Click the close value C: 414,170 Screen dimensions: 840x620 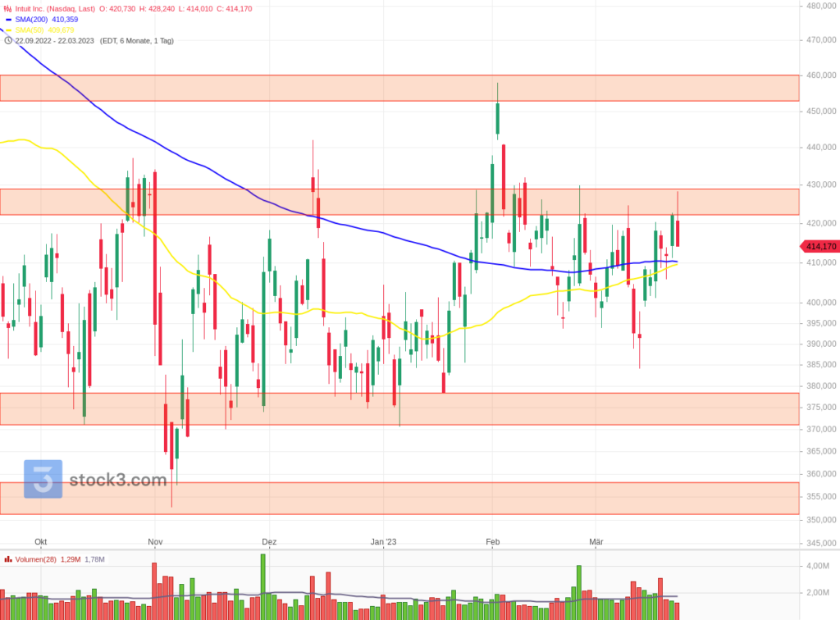coord(234,8)
